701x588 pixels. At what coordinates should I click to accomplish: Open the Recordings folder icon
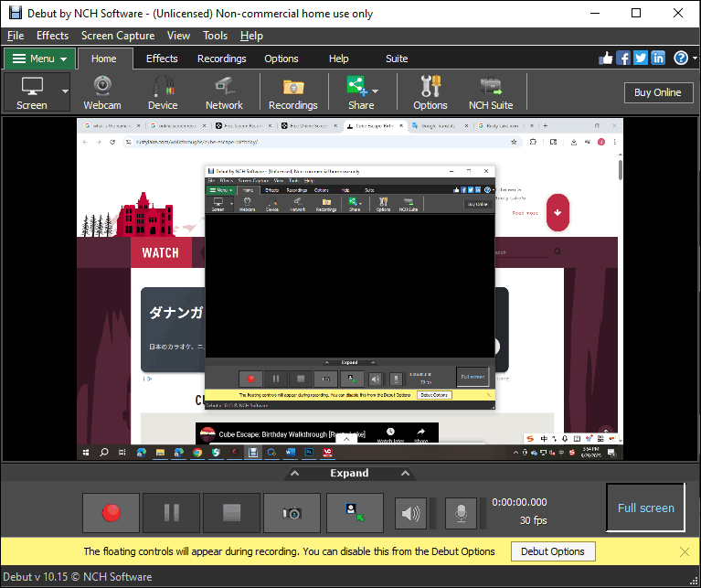292,92
